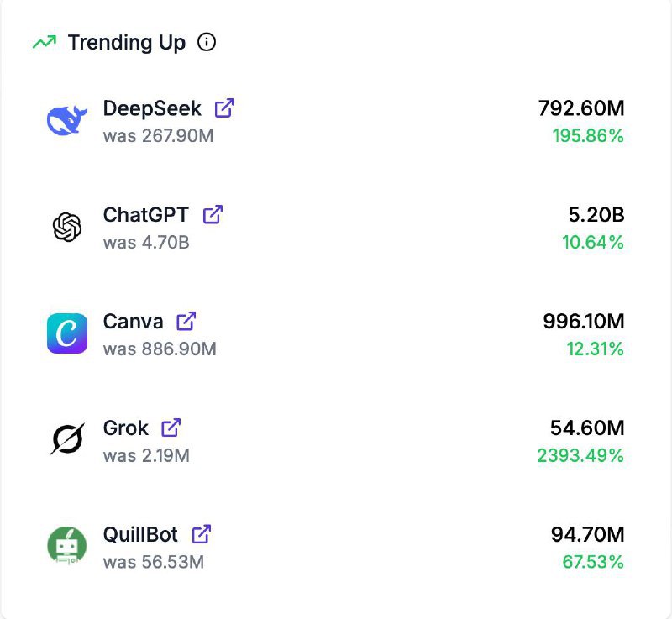Open DeepSeek external link icon
The width and height of the screenshot is (672, 619).
click(224, 108)
